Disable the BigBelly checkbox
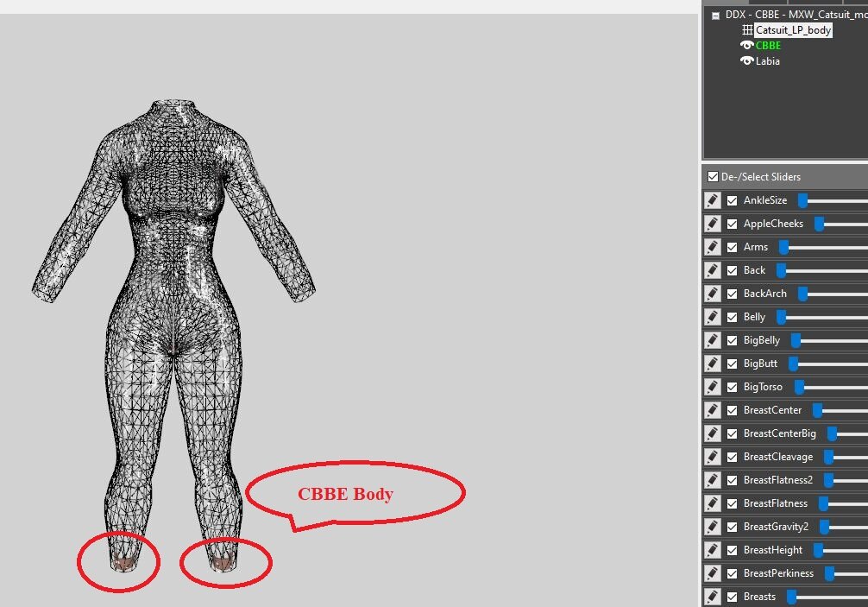This screenshot has height=607, width=868. click(x=732, y=340)
